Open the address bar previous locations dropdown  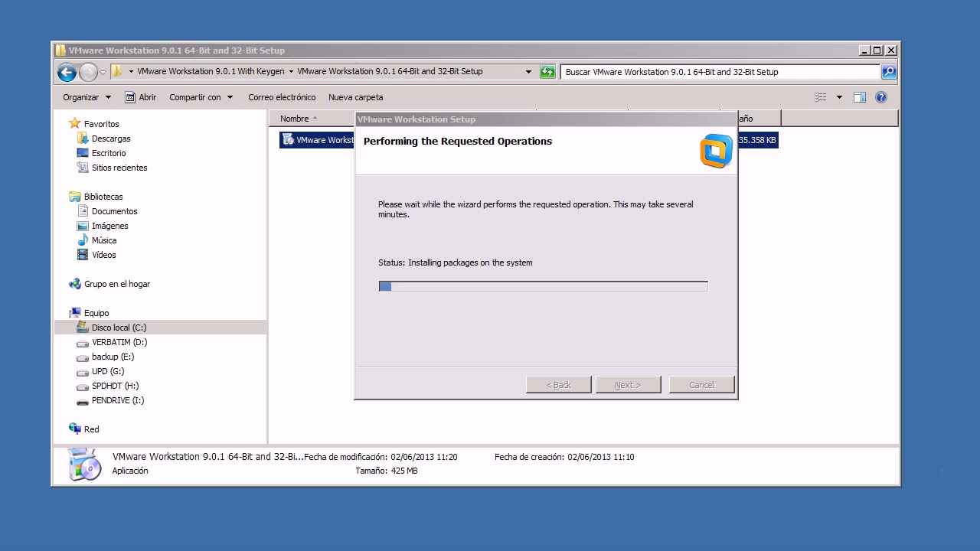click(528, 72)
